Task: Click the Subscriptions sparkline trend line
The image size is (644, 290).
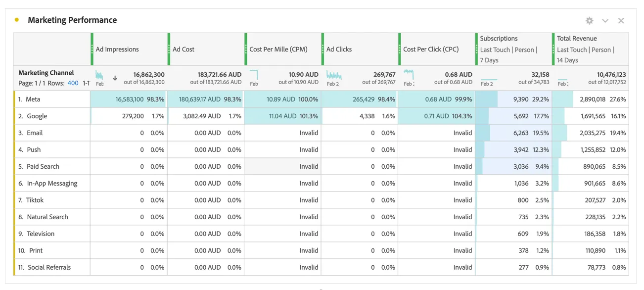Action: (489, 79)
